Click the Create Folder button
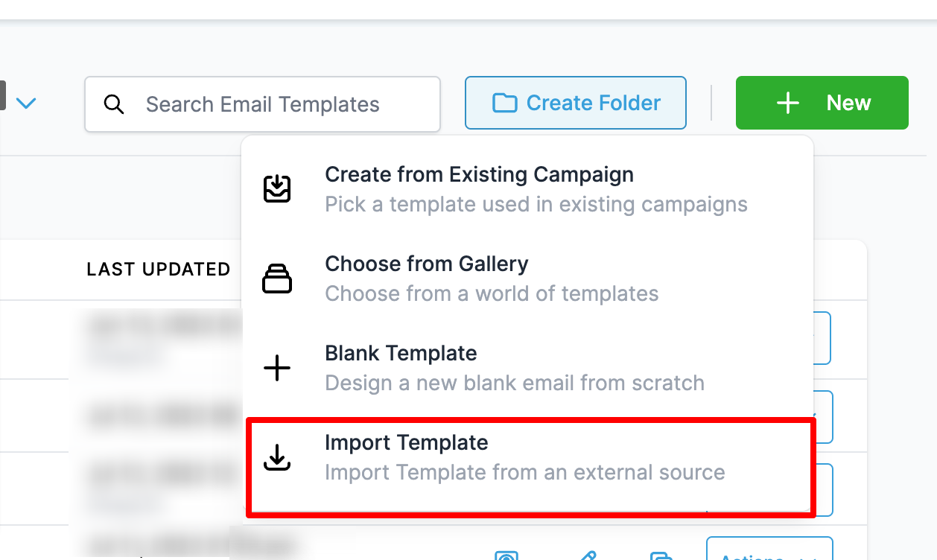Screen dimensions: 937x560 575,103
